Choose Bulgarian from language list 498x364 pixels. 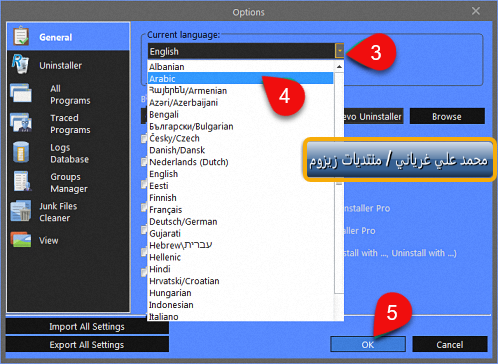coord(240,127)
